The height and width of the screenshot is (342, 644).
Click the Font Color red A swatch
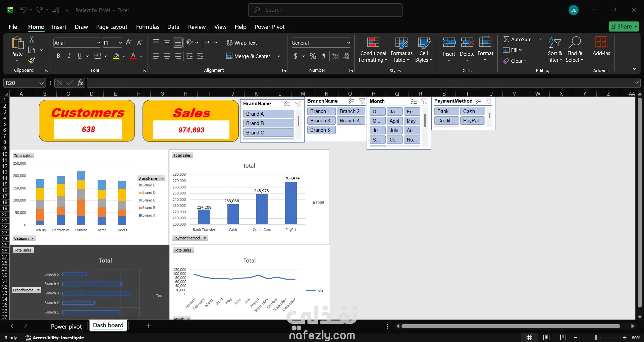(133, 56)
